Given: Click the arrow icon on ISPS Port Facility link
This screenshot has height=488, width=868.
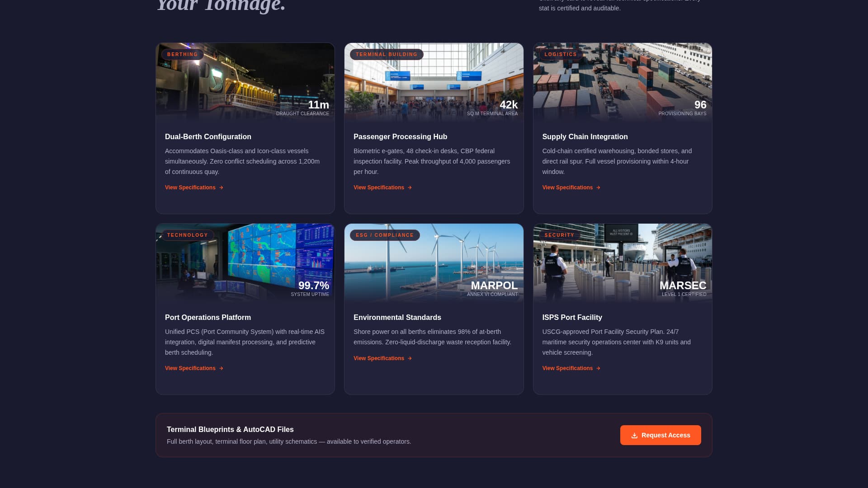Looking at the screenshot, I should 598,368.
